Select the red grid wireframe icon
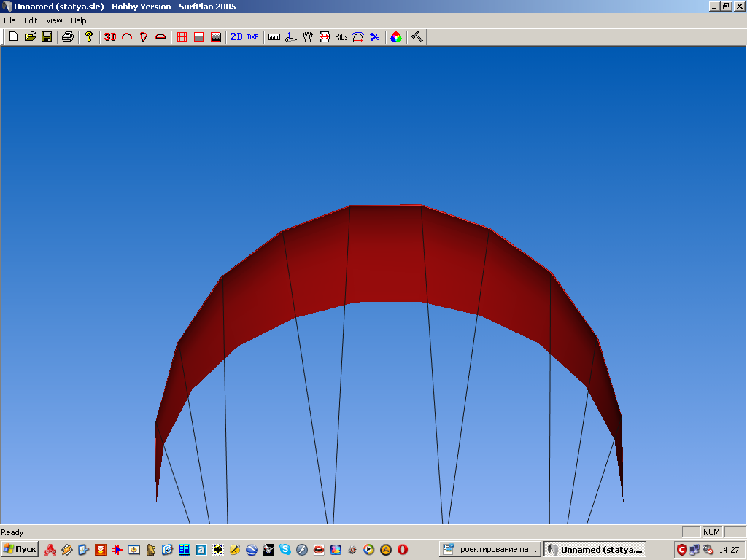 (x=182, y=36)
